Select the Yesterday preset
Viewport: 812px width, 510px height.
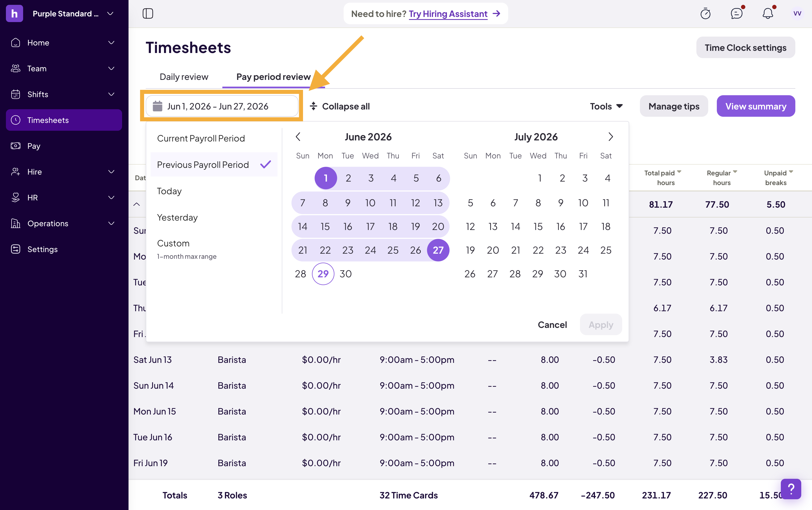click(214, 218)
